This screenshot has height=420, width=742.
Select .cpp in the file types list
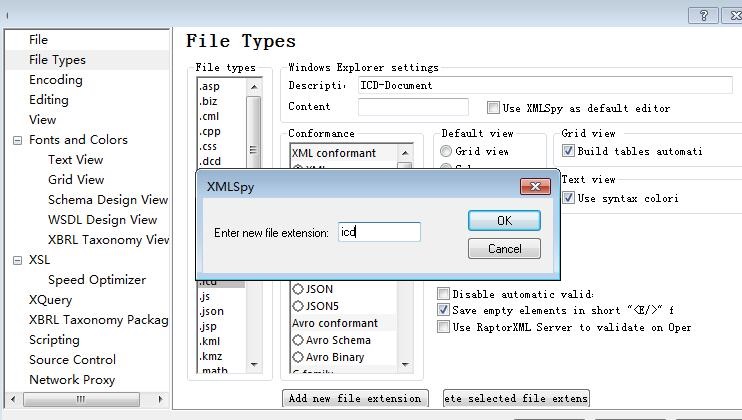tap(210, 131)
